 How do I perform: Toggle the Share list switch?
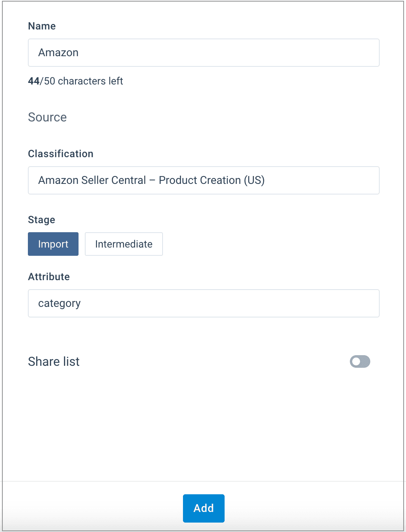[x=360, y=361]
